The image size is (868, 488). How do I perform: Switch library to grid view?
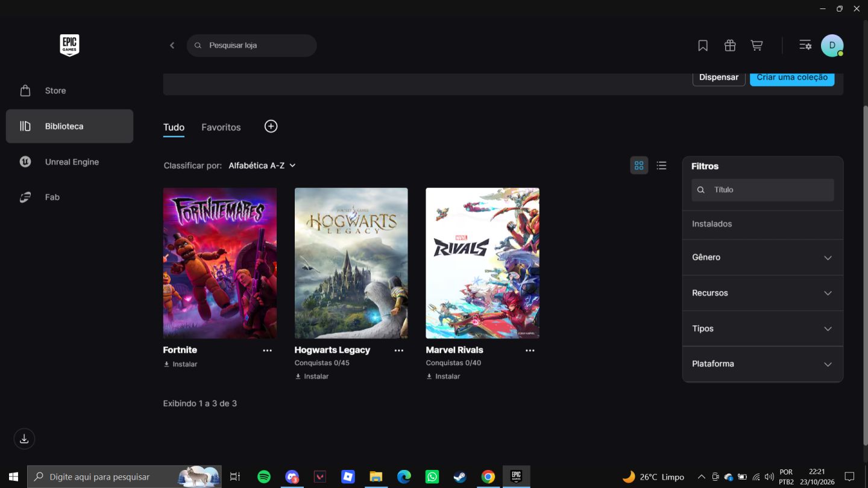(639, 165)
